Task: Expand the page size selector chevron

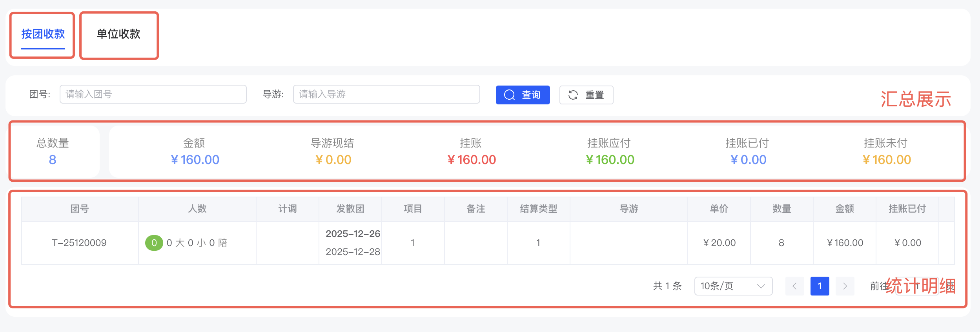Action: [x=761, y=286]
